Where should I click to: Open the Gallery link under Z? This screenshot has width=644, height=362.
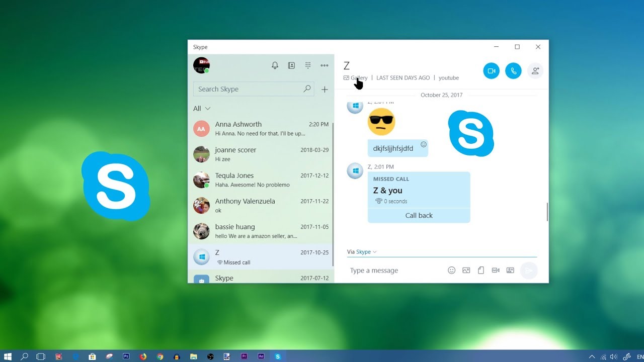coord(355,78)
